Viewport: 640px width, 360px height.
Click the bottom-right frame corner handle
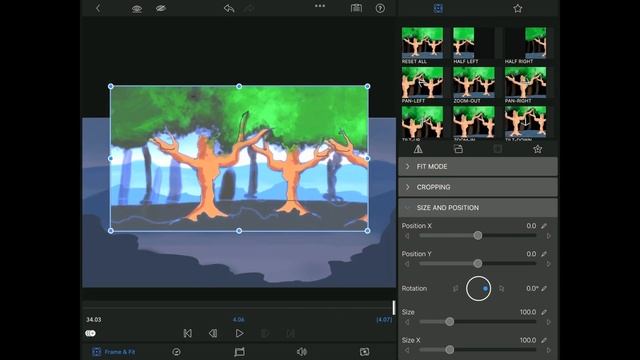(x=367, y=231)
